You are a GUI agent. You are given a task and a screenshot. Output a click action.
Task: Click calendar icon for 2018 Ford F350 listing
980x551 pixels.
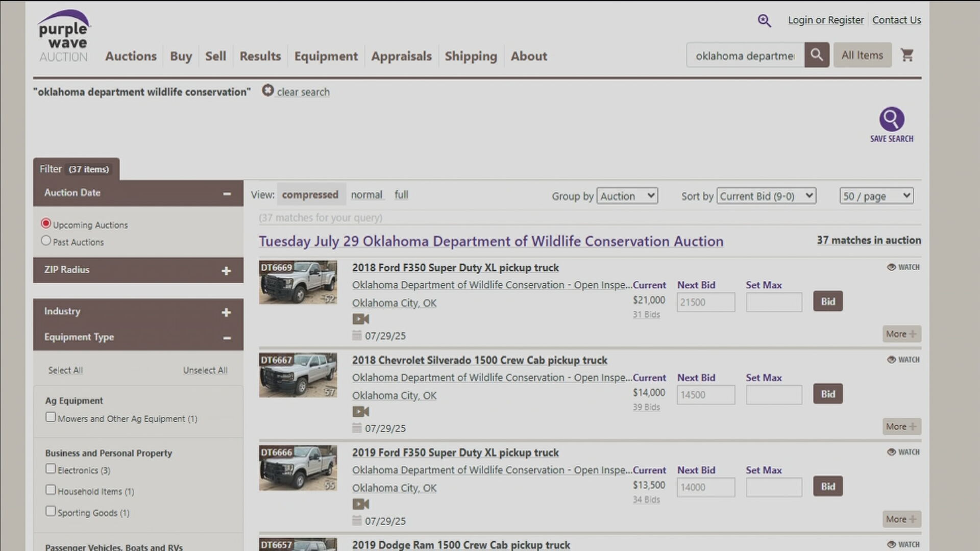click(357, 335)
